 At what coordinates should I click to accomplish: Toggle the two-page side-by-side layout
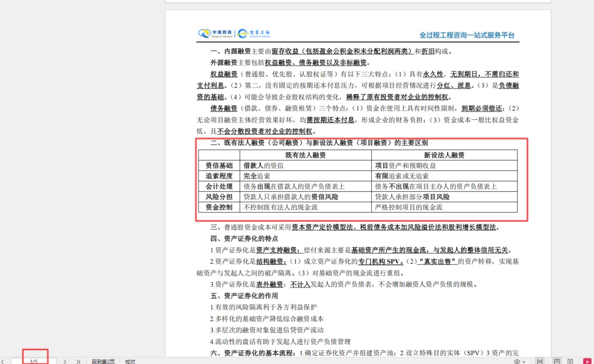[x=570, y=361]
